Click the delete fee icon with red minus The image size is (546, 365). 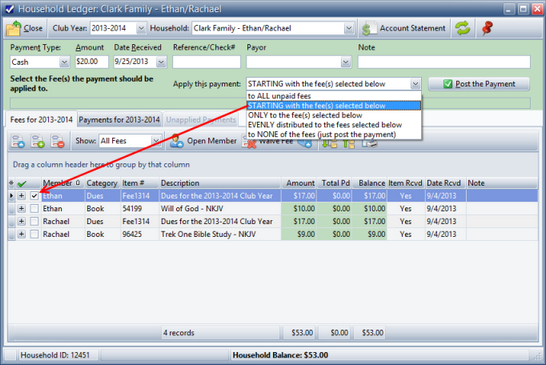(57, 141)
